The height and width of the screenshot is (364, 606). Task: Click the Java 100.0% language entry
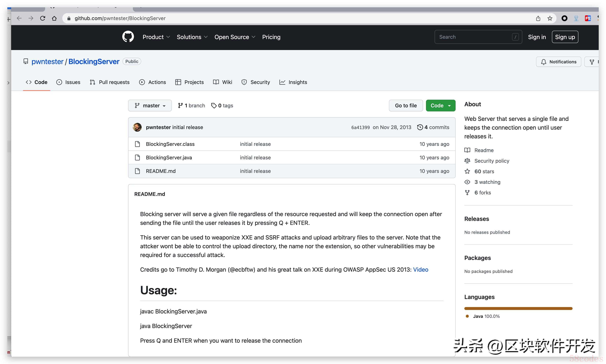(483, 316)
